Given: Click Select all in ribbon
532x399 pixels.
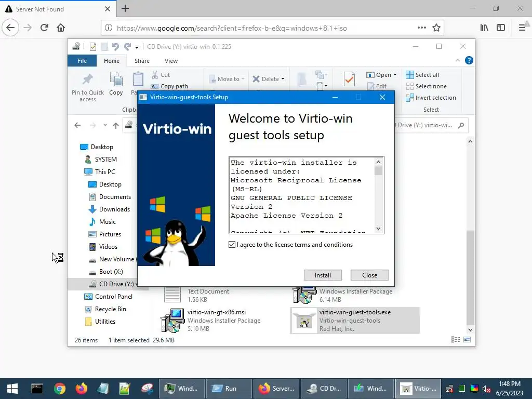Looking at the screenshot, I should [x=422, y=75].
